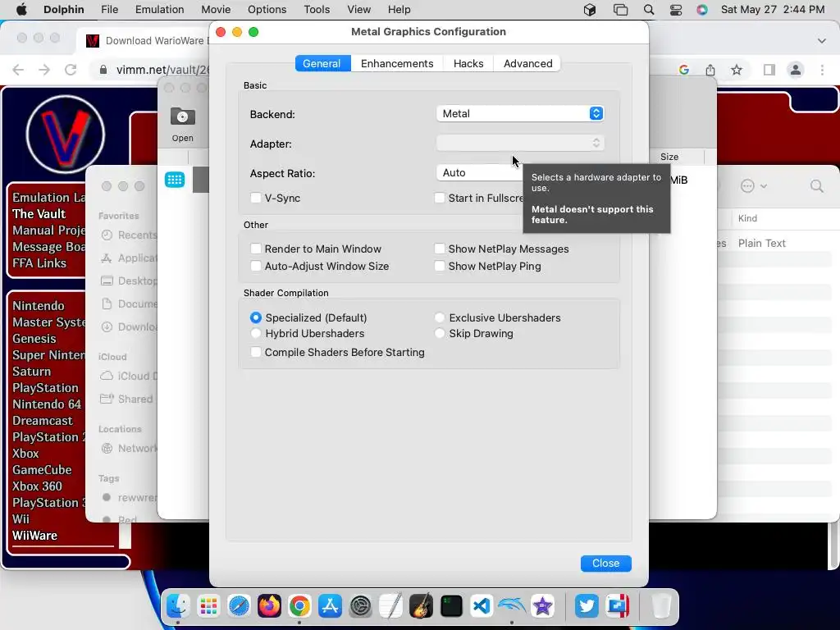
Task: Click the WiiWare link in the sidebar
Action: 34,535
